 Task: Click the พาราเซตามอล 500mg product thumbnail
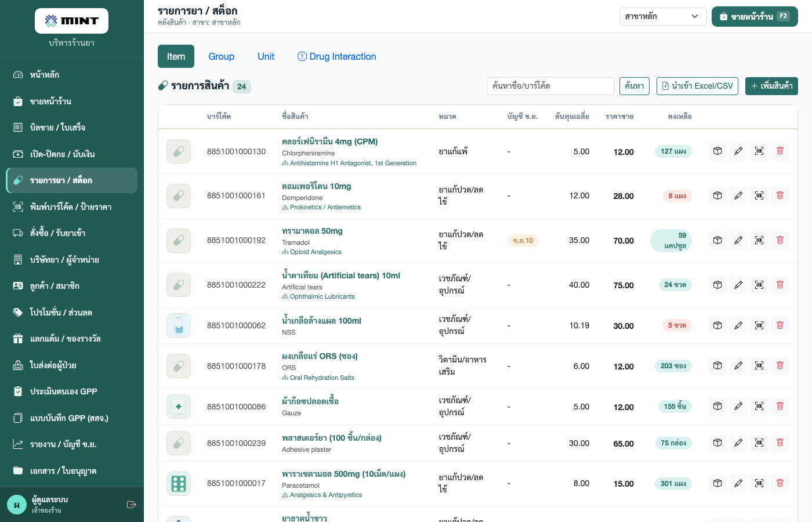[179, 483]
